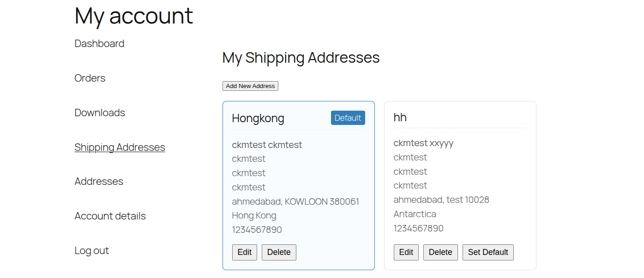The width and height of the screenshot is (644, 278).
Task: Click the hh address card title
Action: [400, 117]
